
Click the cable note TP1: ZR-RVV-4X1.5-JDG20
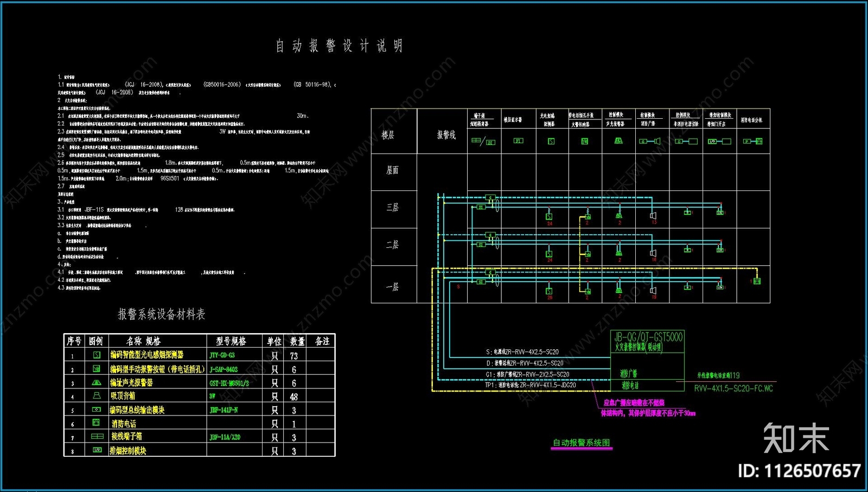[531, 385]
